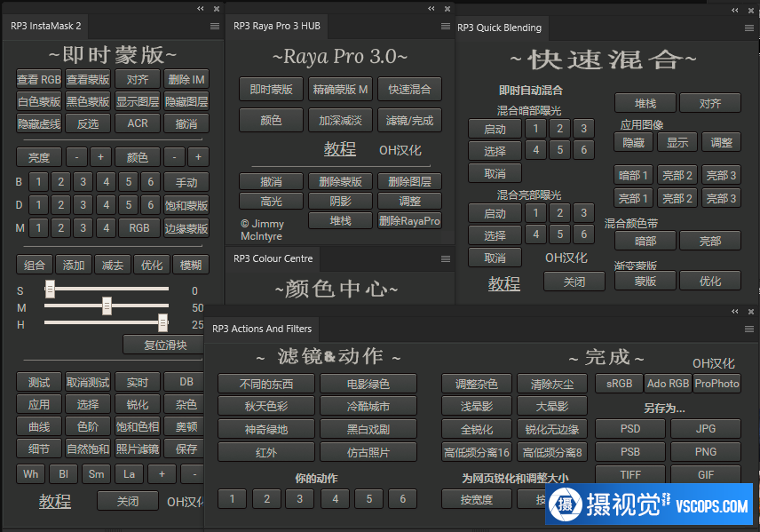Collapse the Raya Pro HUB panel with double-arrow icon
Viewport: 760px width, 532px height.
click(431, 9)
